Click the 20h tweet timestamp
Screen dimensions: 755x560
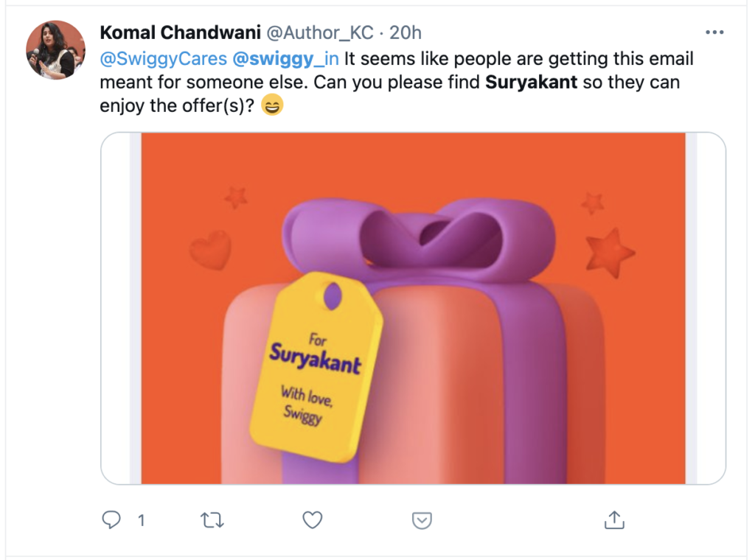point(405,33)
